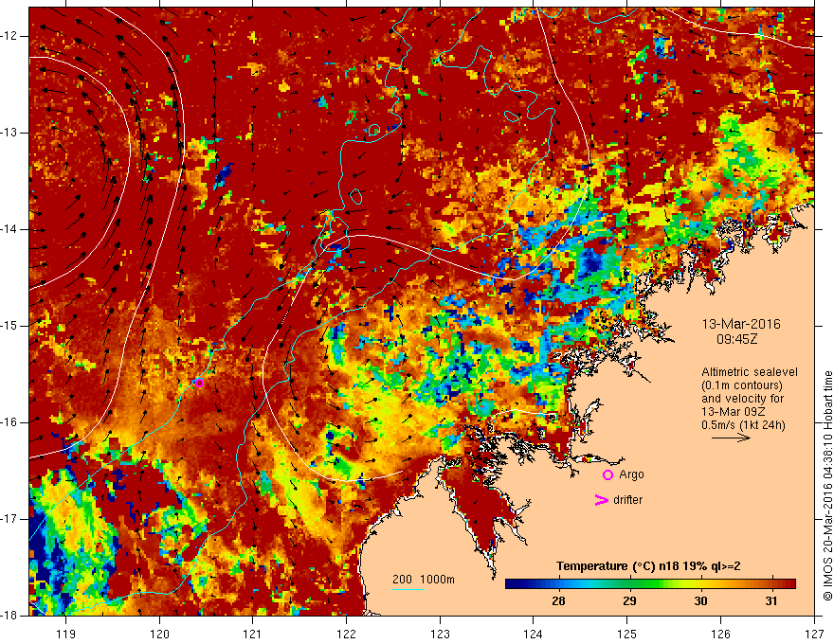Click the latitude label '-17'

click(10, 519)
